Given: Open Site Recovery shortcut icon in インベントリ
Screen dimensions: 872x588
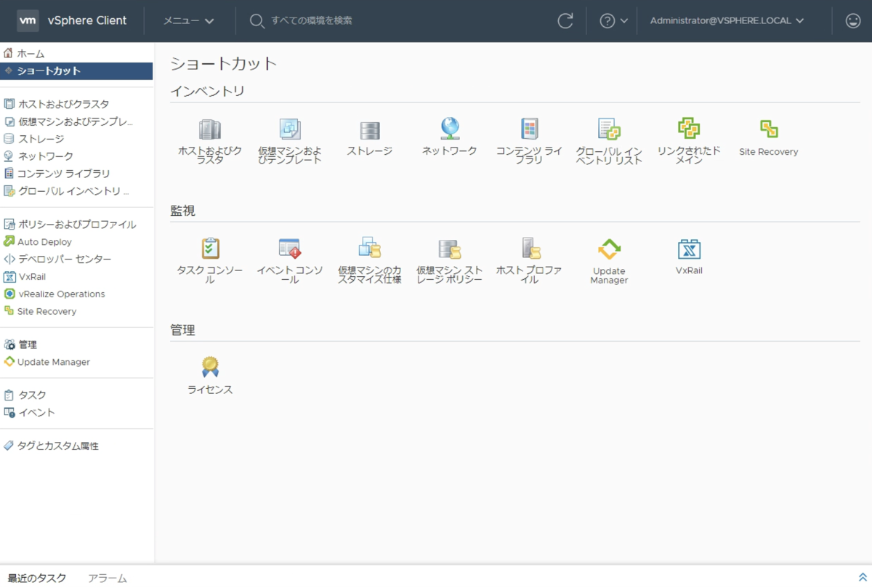Looking at the screenshot, I should tap(769, 129).
